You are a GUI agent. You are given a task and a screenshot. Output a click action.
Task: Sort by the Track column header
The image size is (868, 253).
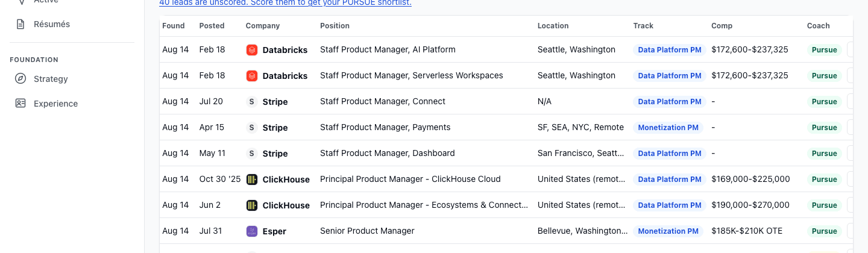click(x=643, y=26)
